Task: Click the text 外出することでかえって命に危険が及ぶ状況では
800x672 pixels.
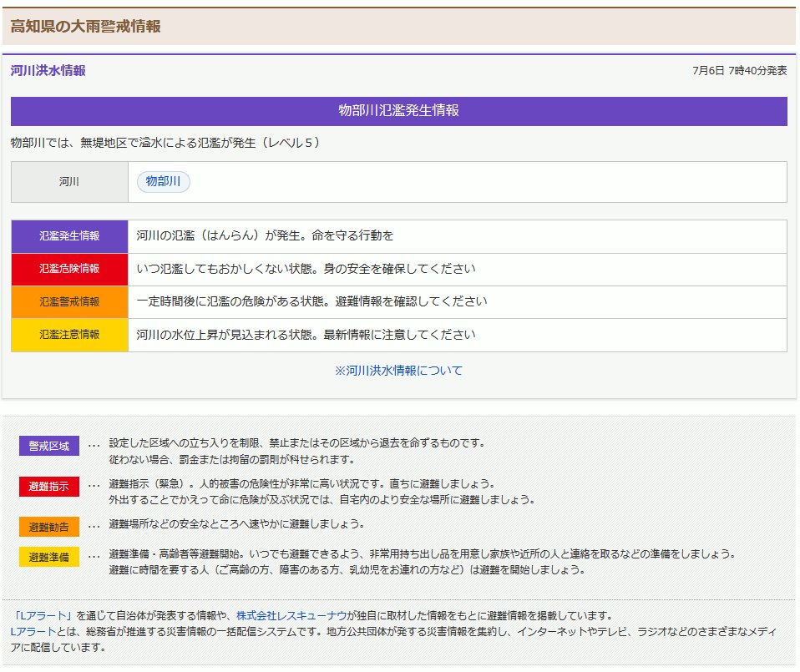Action: (220, 500)
